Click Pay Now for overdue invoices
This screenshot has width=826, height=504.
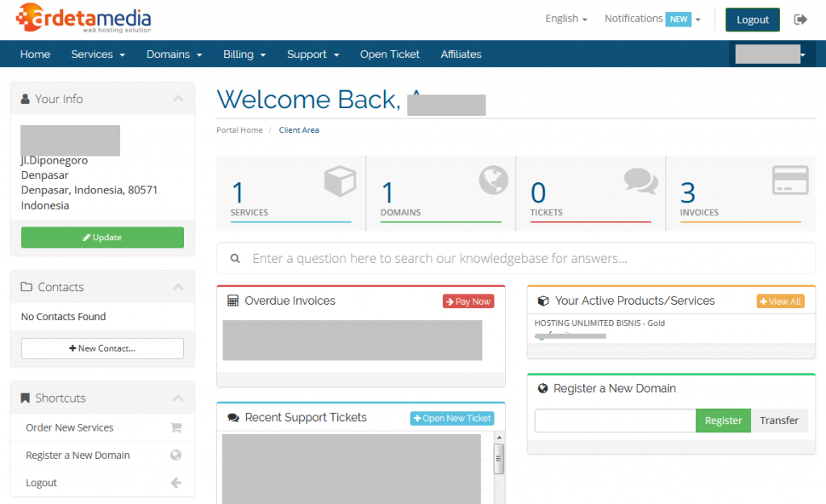pos(468,302)
